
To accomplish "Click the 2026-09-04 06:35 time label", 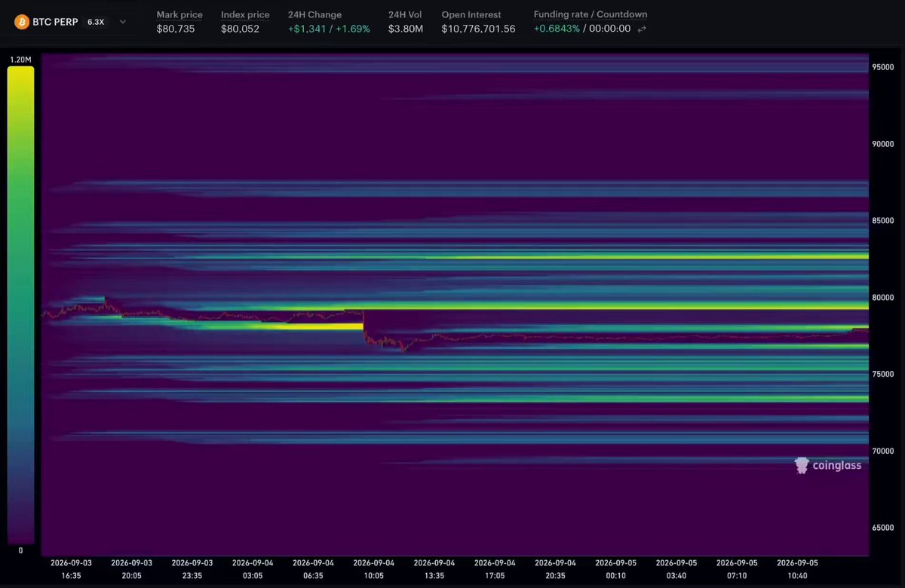I will pos(313,569).
